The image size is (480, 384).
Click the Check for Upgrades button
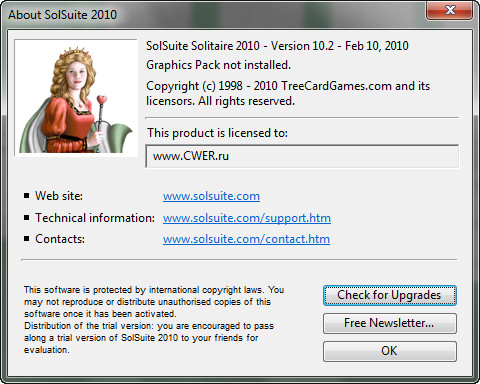tap(390, 295)
